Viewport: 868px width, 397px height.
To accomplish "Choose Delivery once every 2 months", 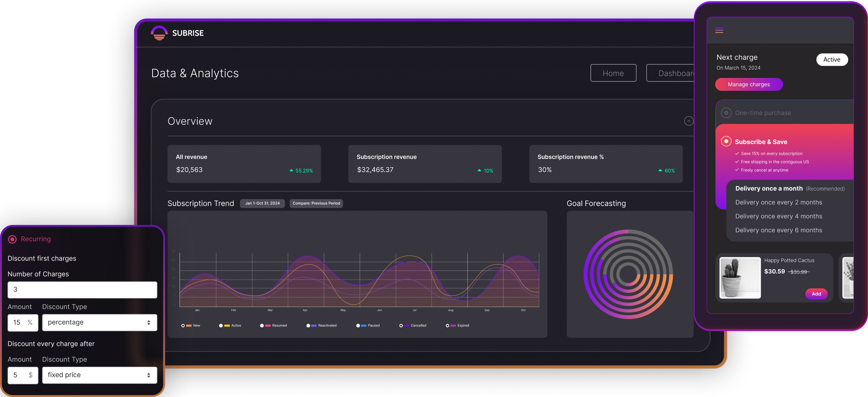I will click(778, 202).
